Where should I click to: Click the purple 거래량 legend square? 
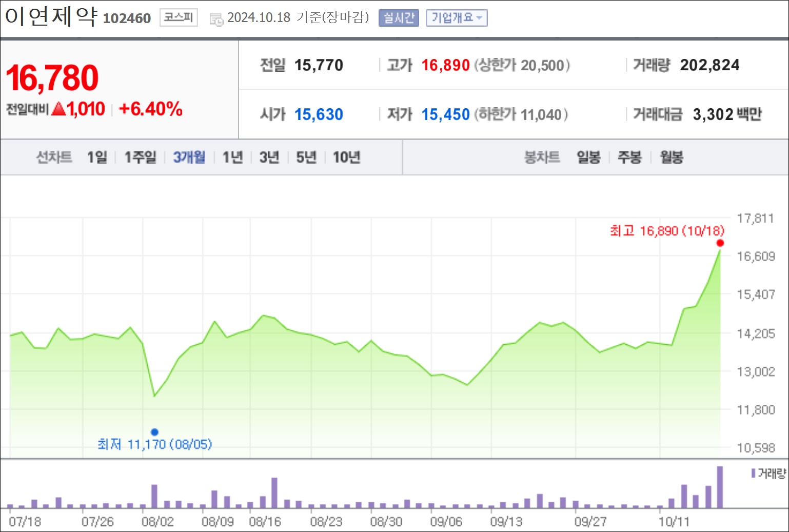(753, 473)
